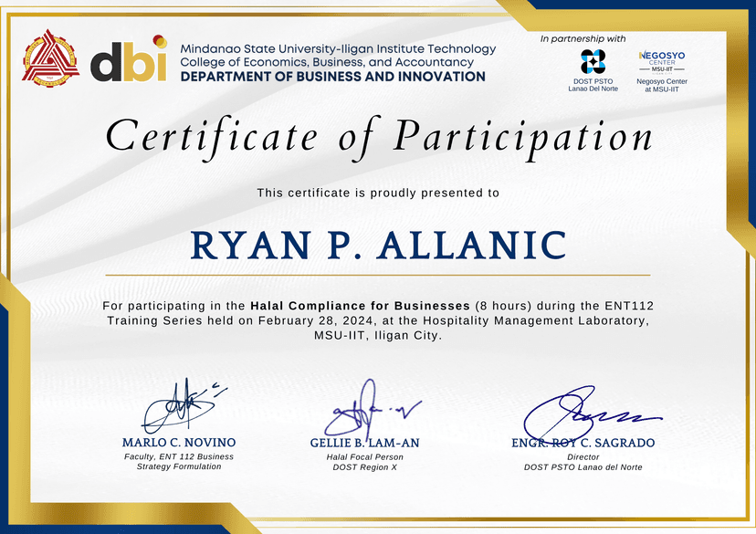Click the GELLIE B. LAM-AN printed name
The height and width of the screenshot is (534, 756).
tap(364, 443)
